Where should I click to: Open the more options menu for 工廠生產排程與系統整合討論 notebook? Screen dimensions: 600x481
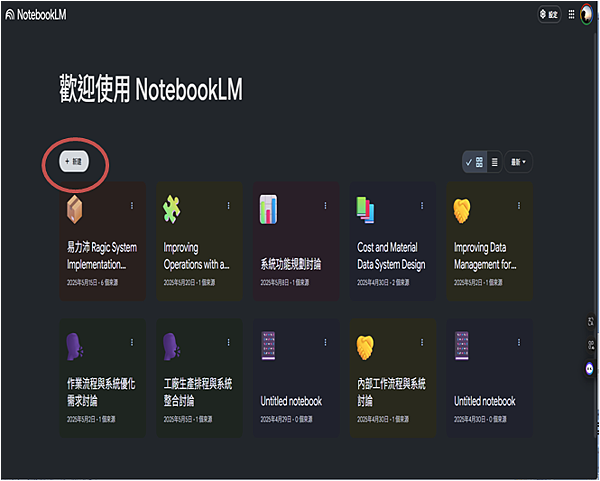[x=228, y=342]
